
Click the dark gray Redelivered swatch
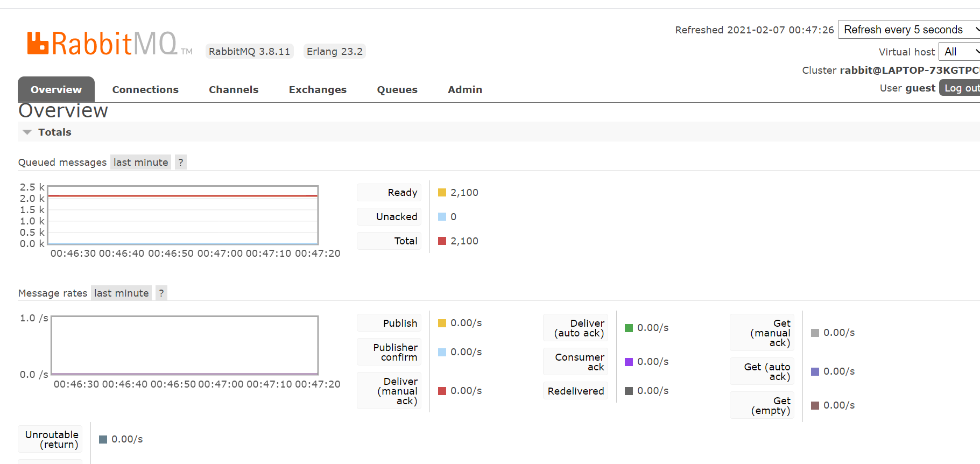coord(629,391)
